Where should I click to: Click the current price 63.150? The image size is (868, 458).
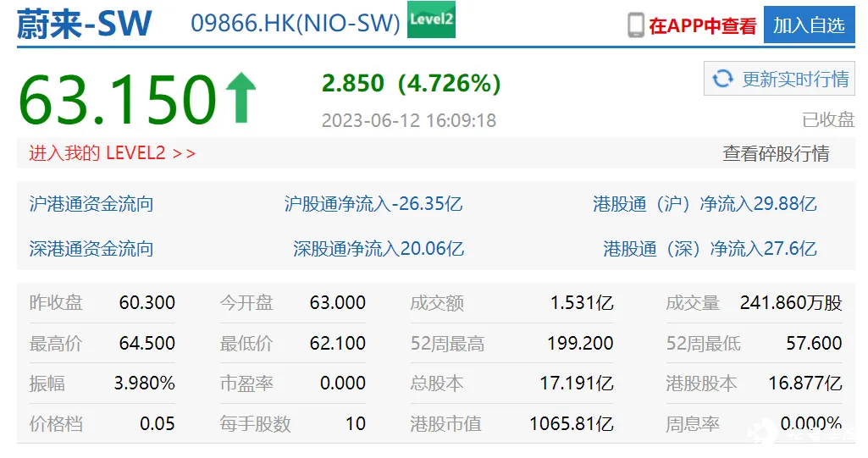click(x=117, y=99)
